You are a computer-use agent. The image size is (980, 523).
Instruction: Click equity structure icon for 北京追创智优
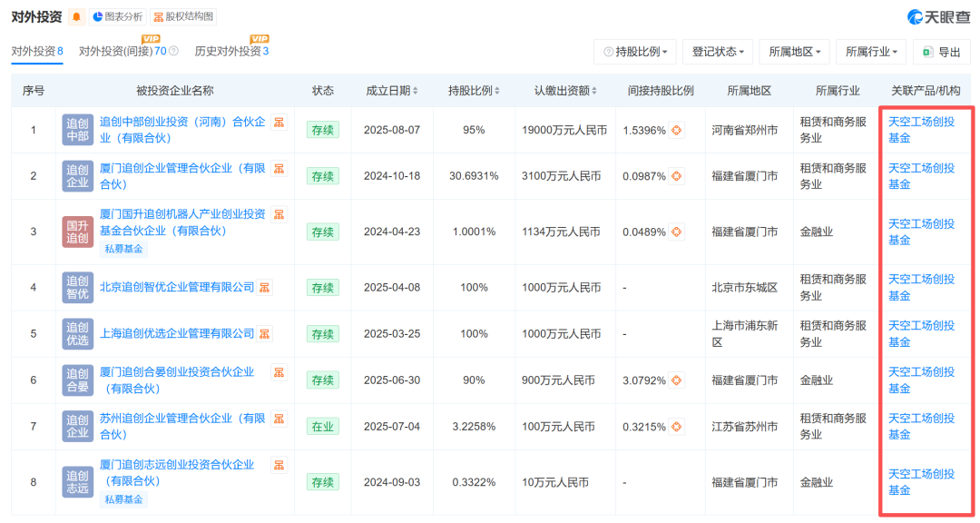point(265,288)
